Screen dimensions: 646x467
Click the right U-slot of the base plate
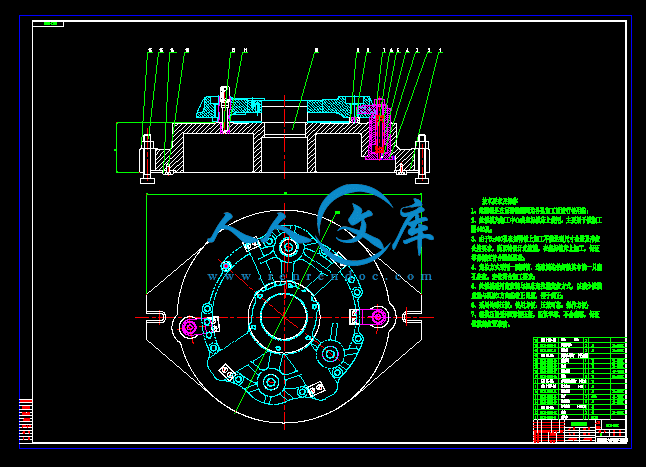[x=410, y=318]
